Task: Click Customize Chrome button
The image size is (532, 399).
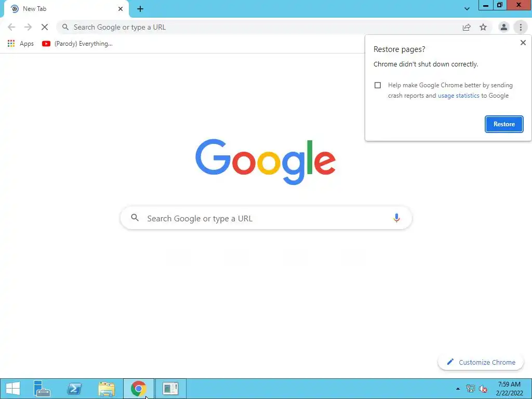Action: pyautogui.click(x=481, y=362)
